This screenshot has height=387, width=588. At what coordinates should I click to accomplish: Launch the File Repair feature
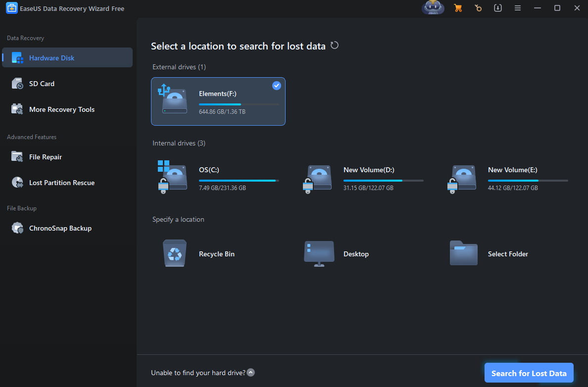[47, 156]
